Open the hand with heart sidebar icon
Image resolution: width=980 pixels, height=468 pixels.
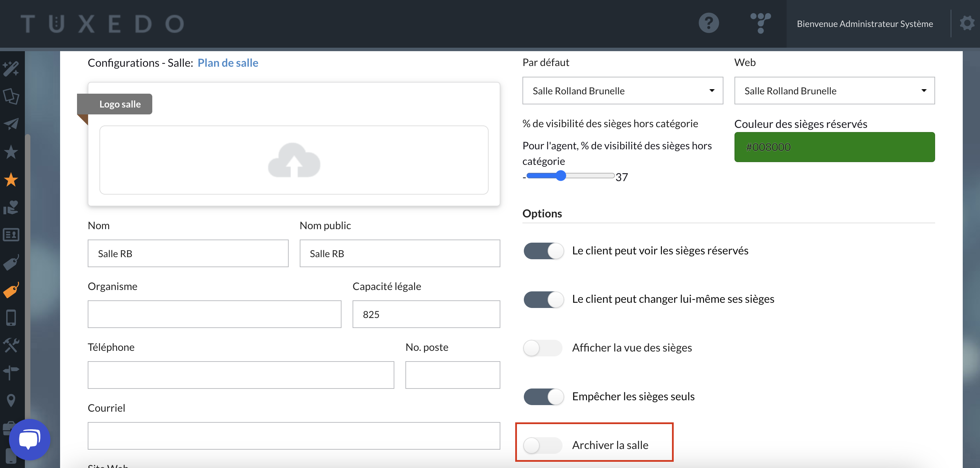point(11,207)
